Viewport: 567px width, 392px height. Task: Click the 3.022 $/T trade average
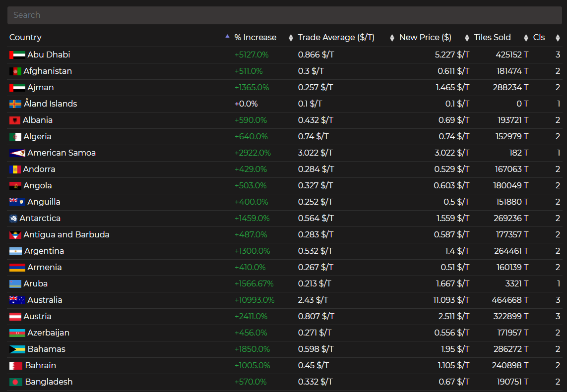(x=315, y=153)
